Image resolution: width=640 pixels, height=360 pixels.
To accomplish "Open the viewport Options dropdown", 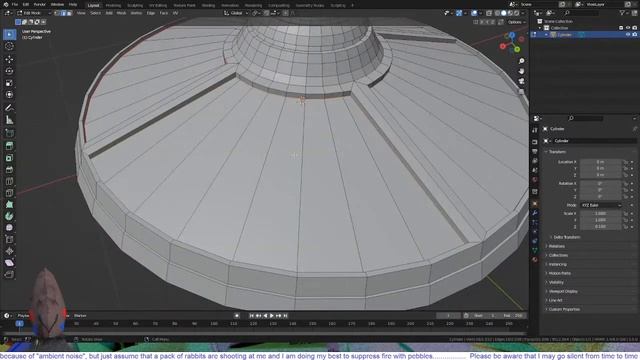I will 516,22.
